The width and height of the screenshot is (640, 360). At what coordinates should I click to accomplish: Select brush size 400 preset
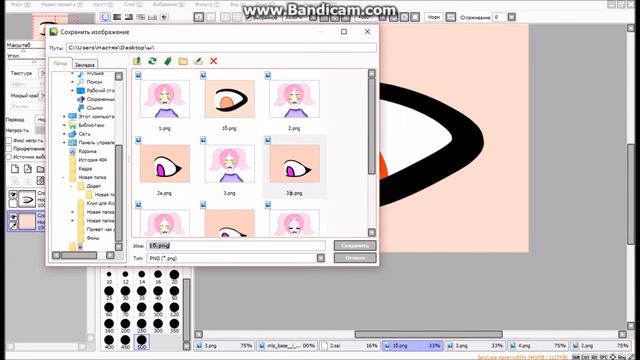point(109,342)
